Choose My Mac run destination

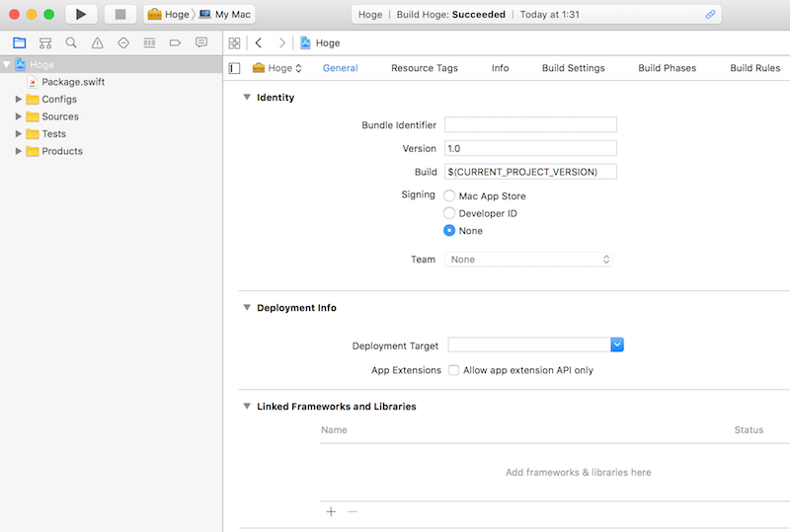(x=225, y=14)
